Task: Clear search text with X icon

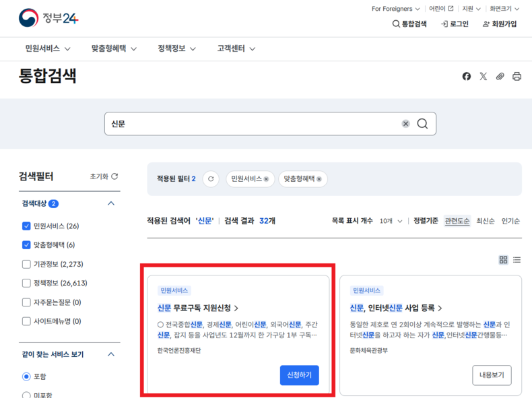Action: coord(406,124)
